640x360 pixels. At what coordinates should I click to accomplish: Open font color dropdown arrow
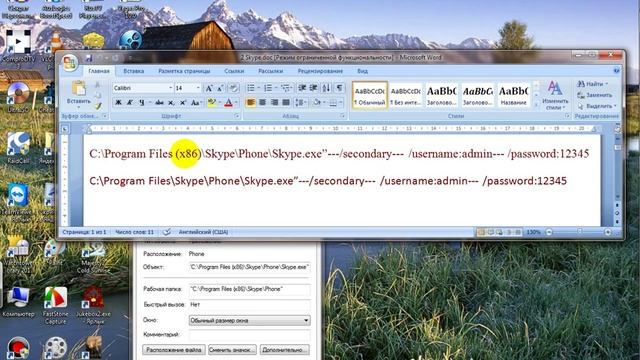pyautogui.click(x=236, y=102)
